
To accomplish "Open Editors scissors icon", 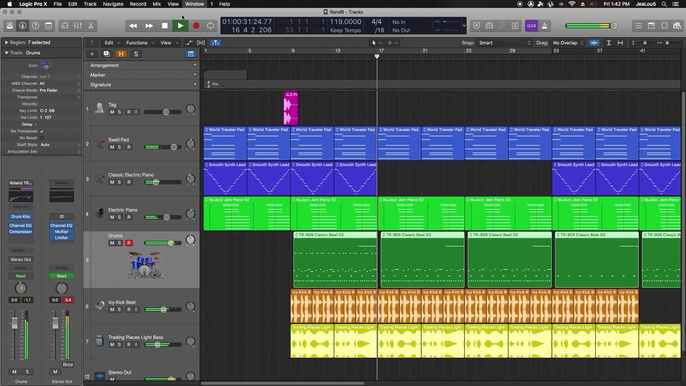I will [x=91, y=26].
